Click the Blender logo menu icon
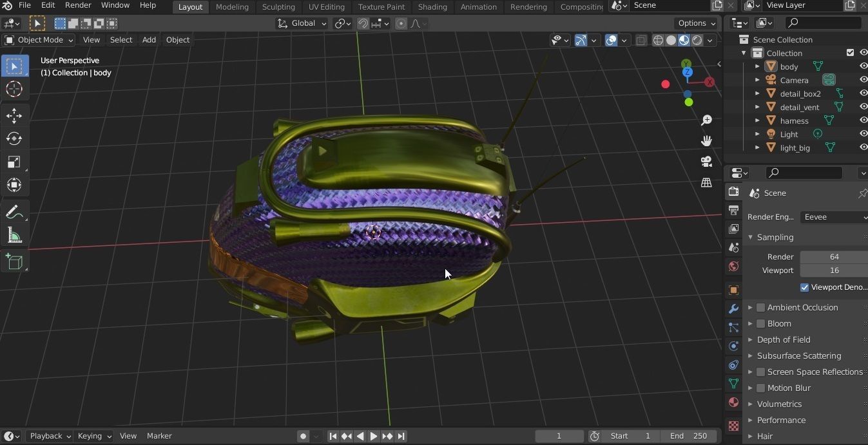The image size is (868, 445). [7, 6]
